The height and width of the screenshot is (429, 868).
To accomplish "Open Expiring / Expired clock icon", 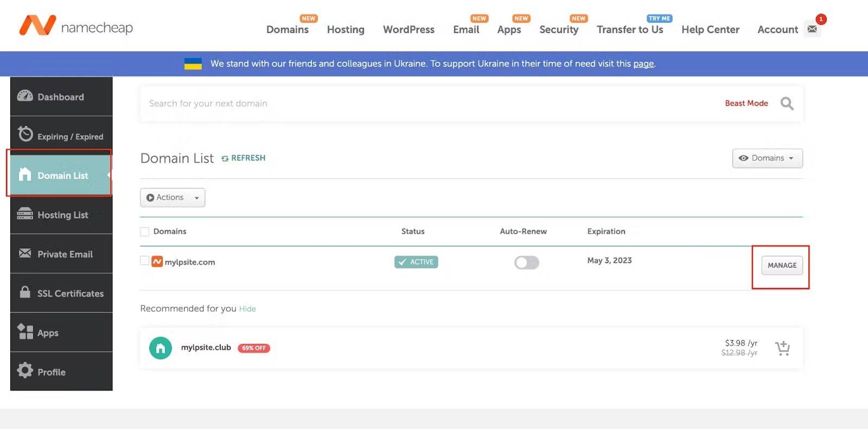I will [25, 134].
